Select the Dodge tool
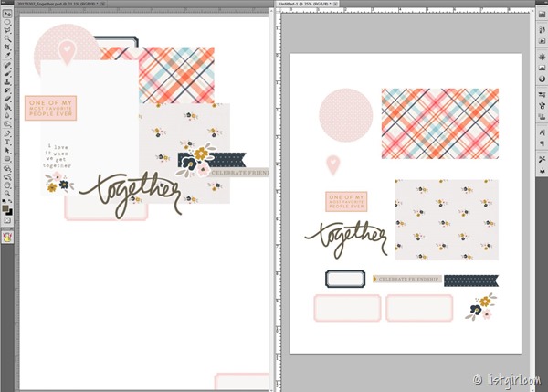548x392 pixels. pyautogui.click(x=7, y=123)
